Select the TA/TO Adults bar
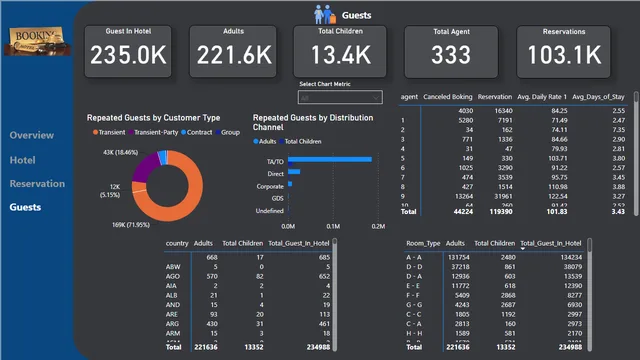640x360 pixels. click(x=330, y=159)
